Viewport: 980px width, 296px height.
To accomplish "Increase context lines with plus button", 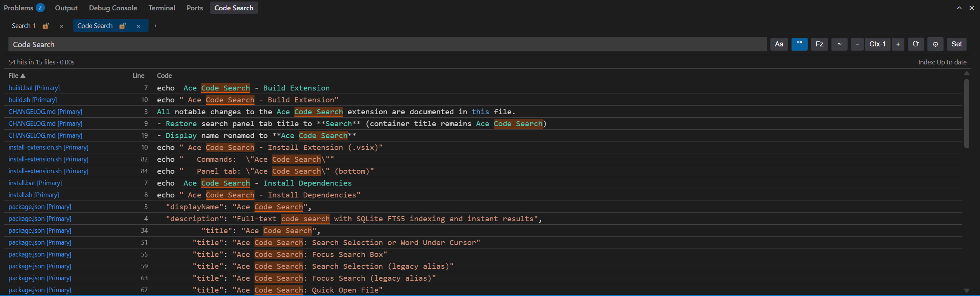I will coord(898,44).
